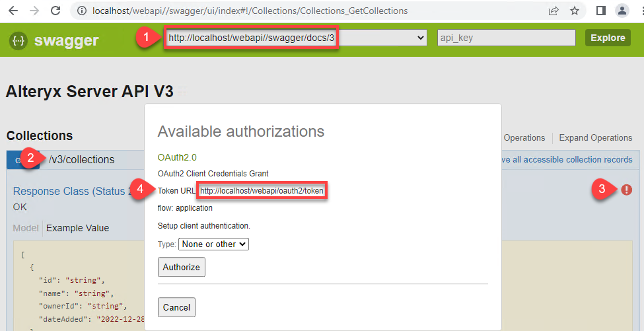Cancel the Available authorizations dialog
The image size is (644, 331).
click(176, 307)
